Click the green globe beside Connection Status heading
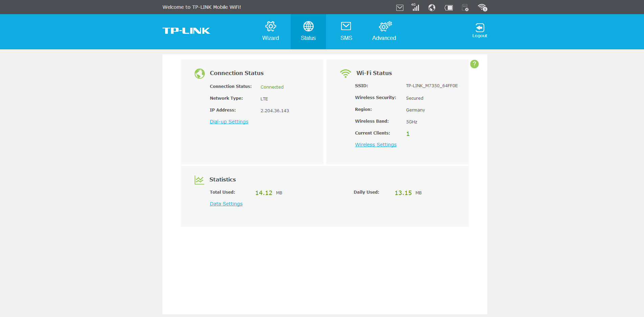This screenshot has width=644, height=317. [200, 73]
